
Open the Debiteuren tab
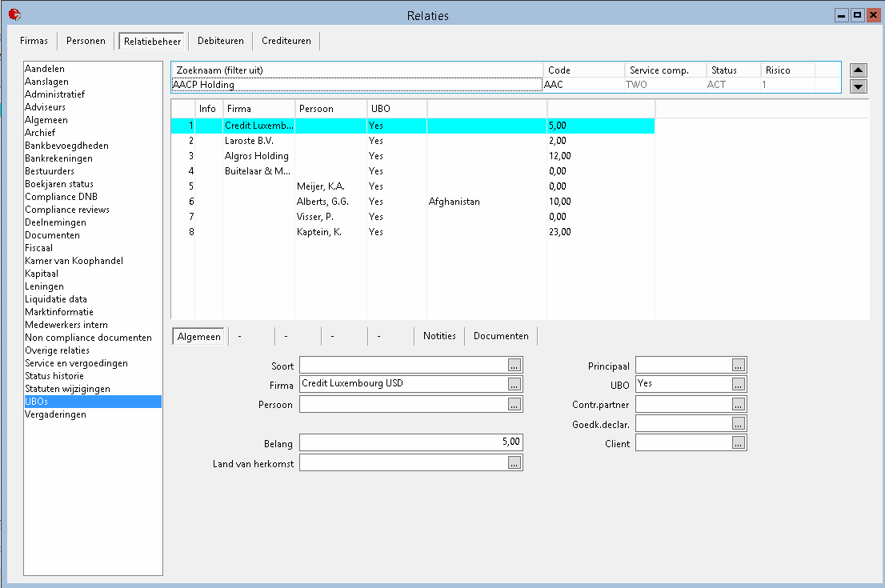[221, 41]
